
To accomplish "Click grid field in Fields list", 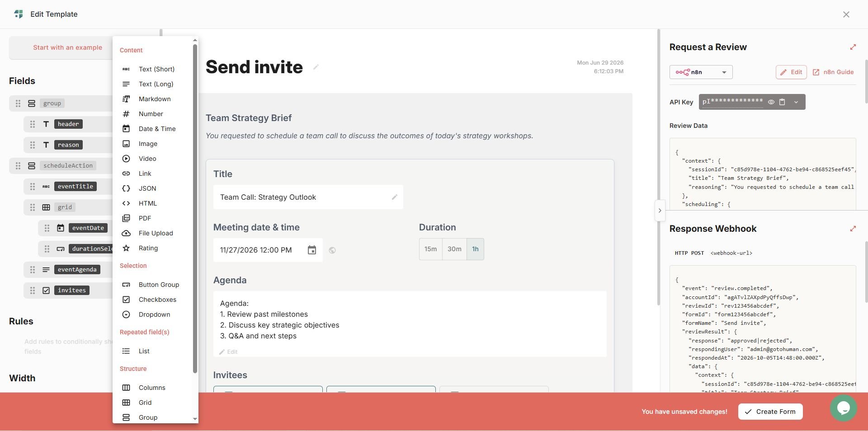I will 65,207.
